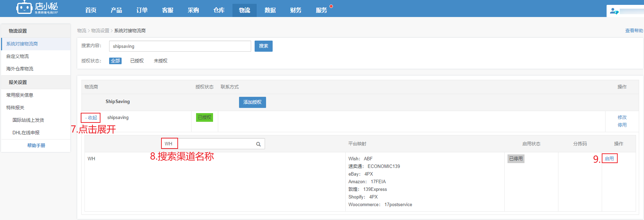Click the 'Amazon: 17FEIA' mapping text

click(367, 182)
